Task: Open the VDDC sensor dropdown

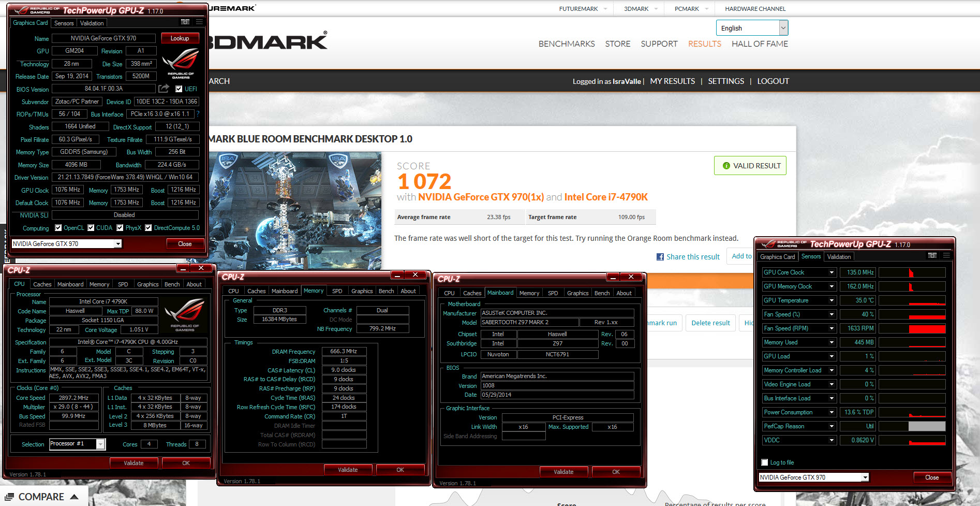Action: tap(832, 440)
